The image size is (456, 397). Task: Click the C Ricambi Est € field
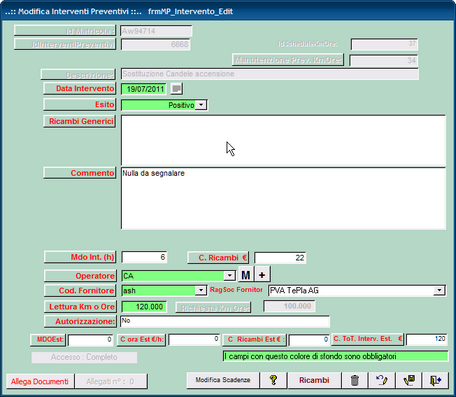click(309, 340)
